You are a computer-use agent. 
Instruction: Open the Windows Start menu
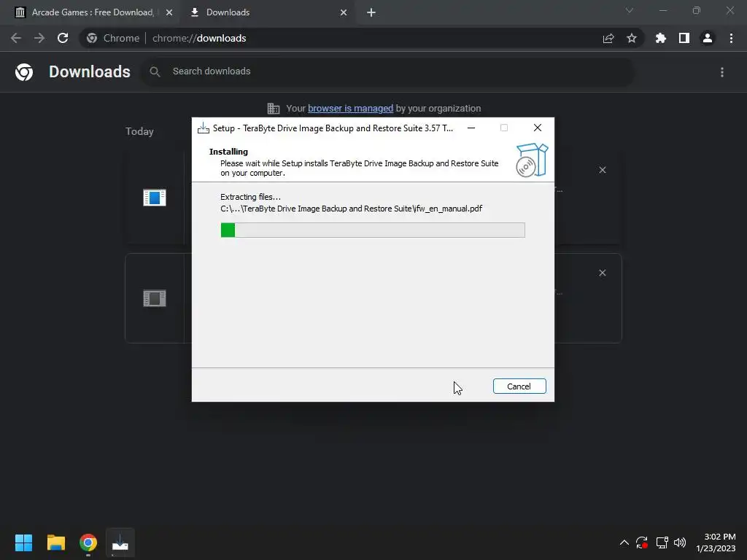click(x=23, y=542)
